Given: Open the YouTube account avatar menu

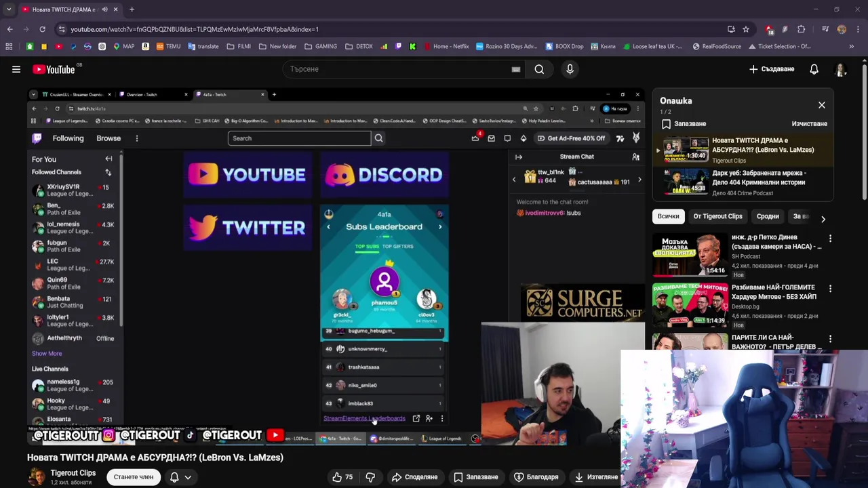Looking at the screenshot, I should click(841, 69).
